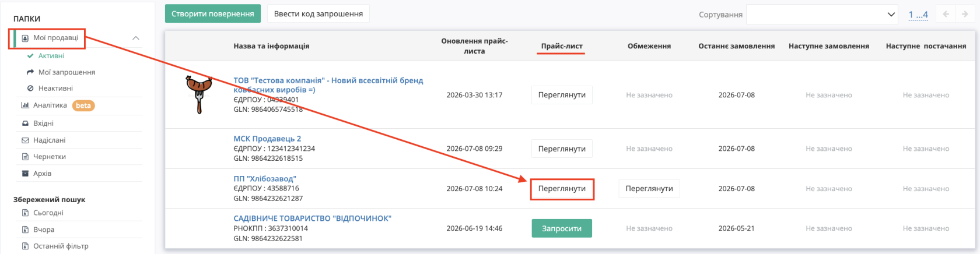Viewport: 980px width, 254px height.
Task: Go to previous page with left arrow
Action: point(946,15)
